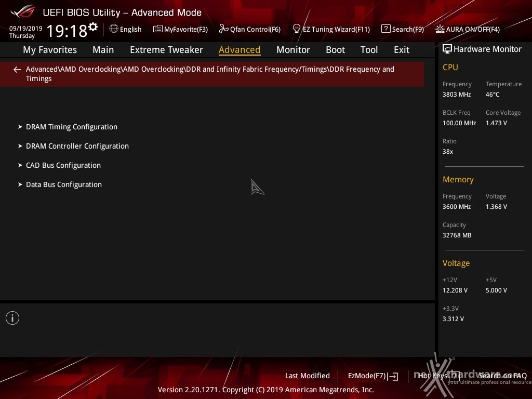Viewport: 532px width, 399px height.
Task: Click the language globe icon
Action: [x=114, y=29]
